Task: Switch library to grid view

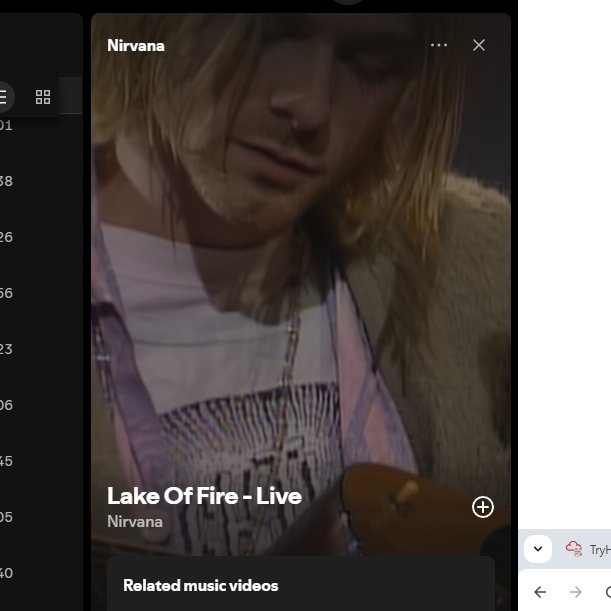Action: (43, 97)
